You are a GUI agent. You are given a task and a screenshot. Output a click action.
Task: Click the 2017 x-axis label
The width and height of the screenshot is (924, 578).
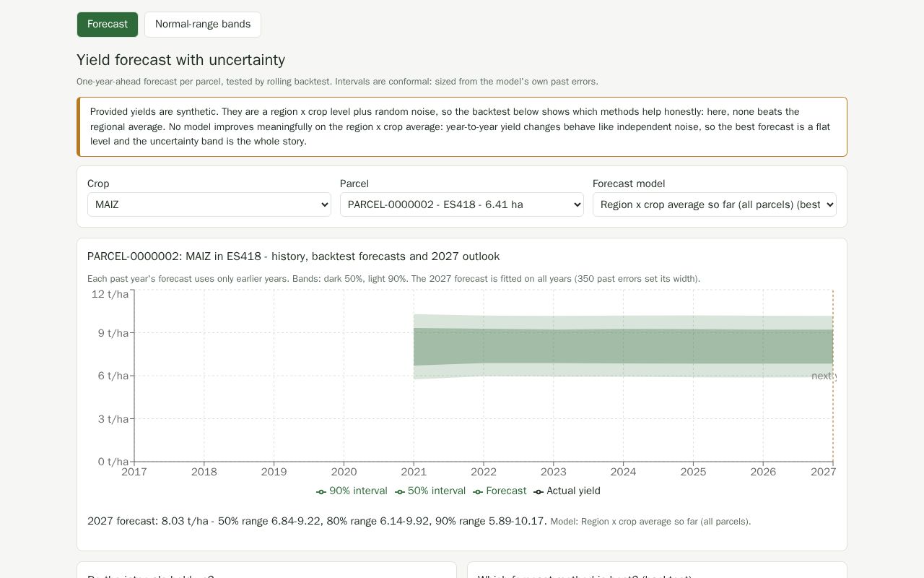[134, 472]
